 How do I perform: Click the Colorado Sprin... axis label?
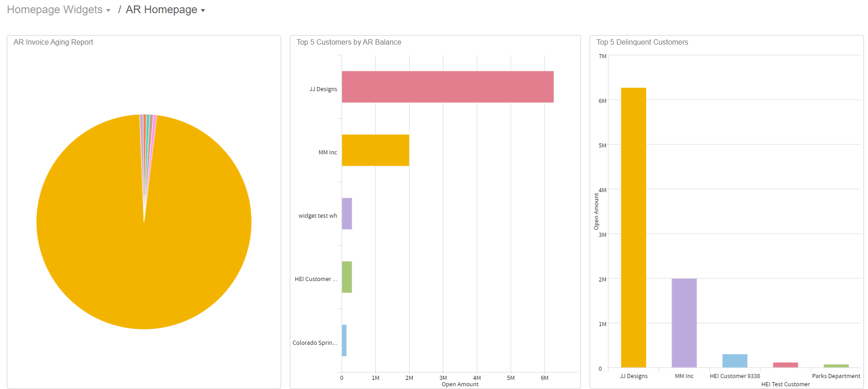(x=315, y=343)
